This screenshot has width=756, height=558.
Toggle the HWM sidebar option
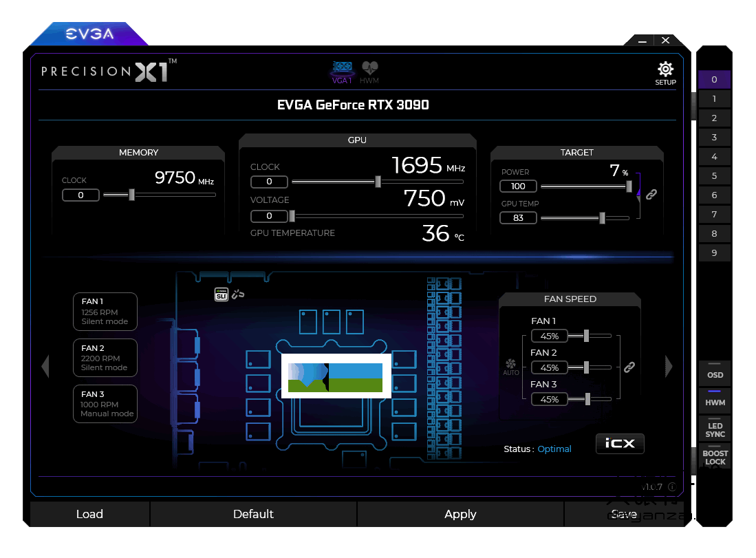[x=715, y=400]
